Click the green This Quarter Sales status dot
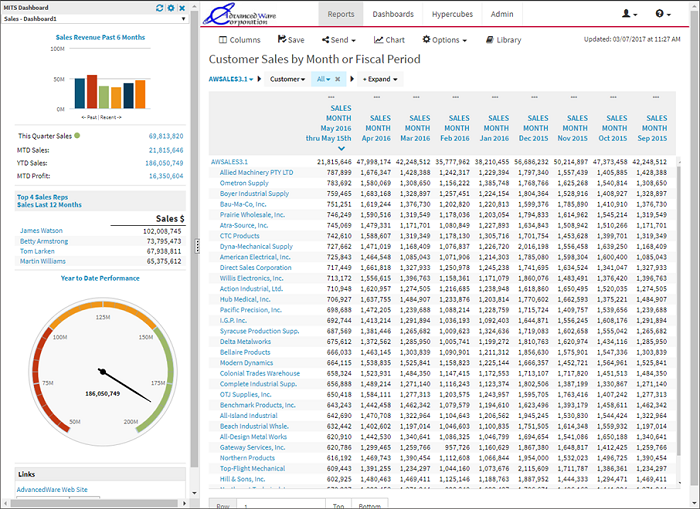 tap(77, 135)
